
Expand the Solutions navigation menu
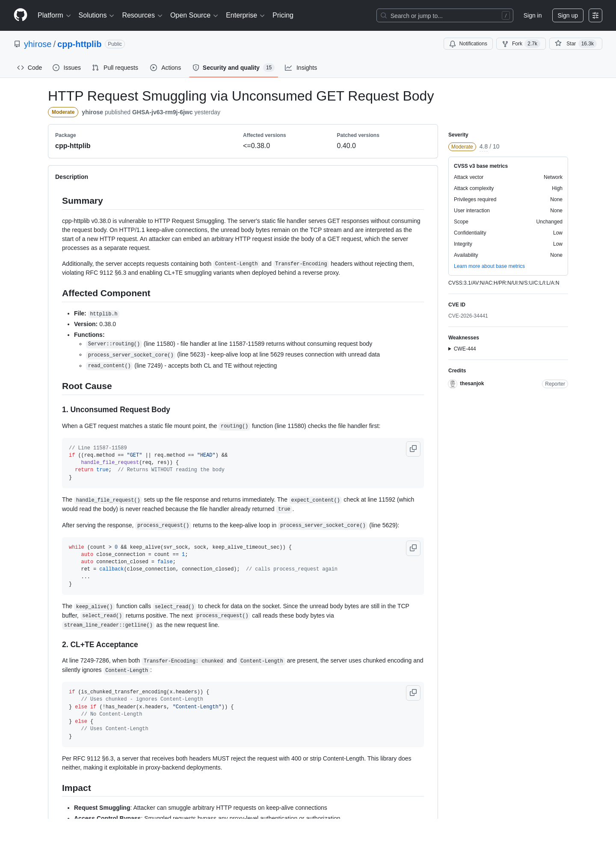(x=96, y=15)
